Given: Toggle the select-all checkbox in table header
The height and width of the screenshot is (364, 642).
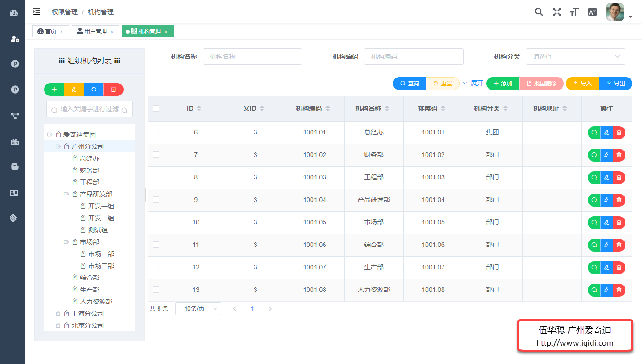Looking at the screenshot, I should pos(156,108).
